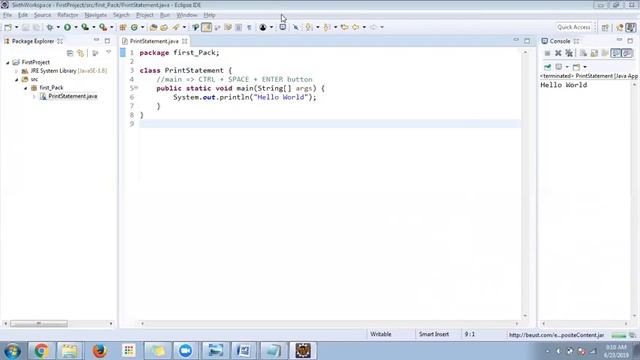Click Writable in the status bar
The width and height of the screenshot is (640, 360).
[x=381, y=334]
